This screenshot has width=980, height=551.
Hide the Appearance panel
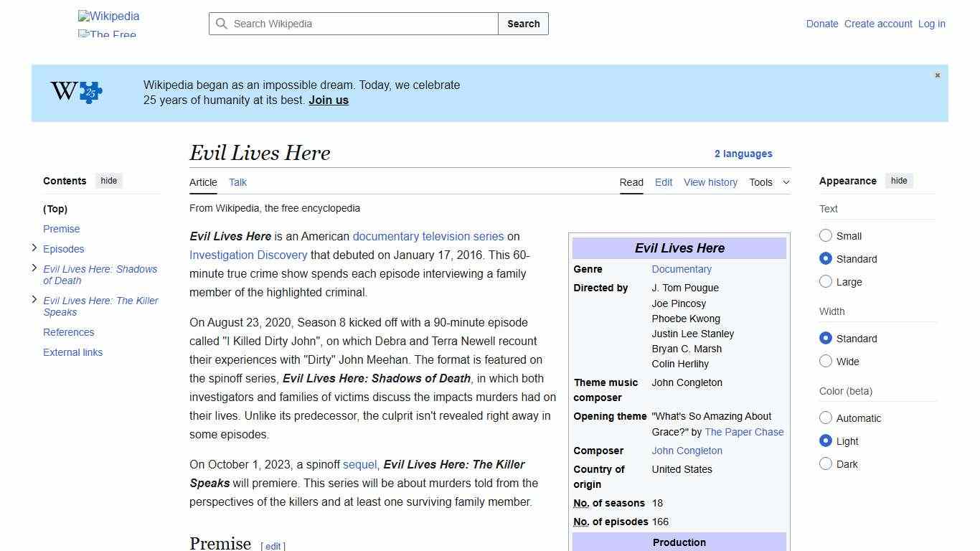point(899,181)
